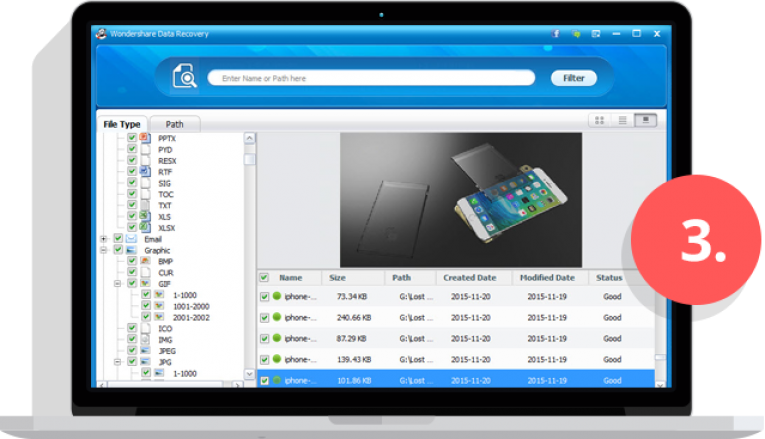Collapse the JPG tree node

(x=117, y=362)
